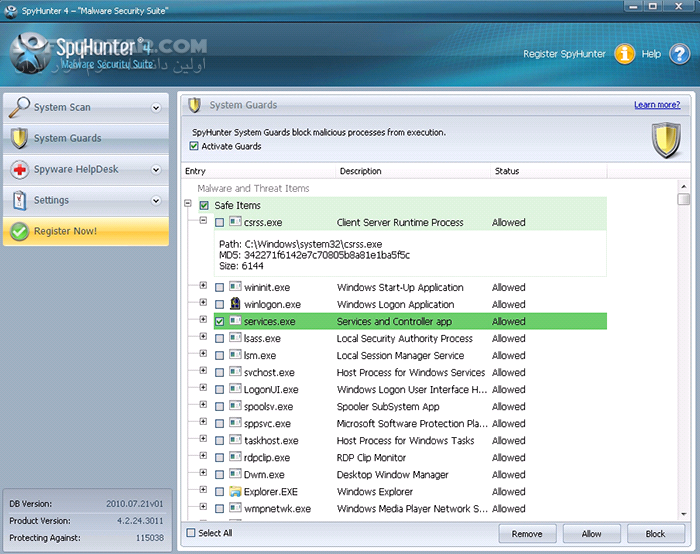This screenshot has width=700, height=554.
Task: Click the wmpnetwk.exe process icon
Action: click(235, 508)
